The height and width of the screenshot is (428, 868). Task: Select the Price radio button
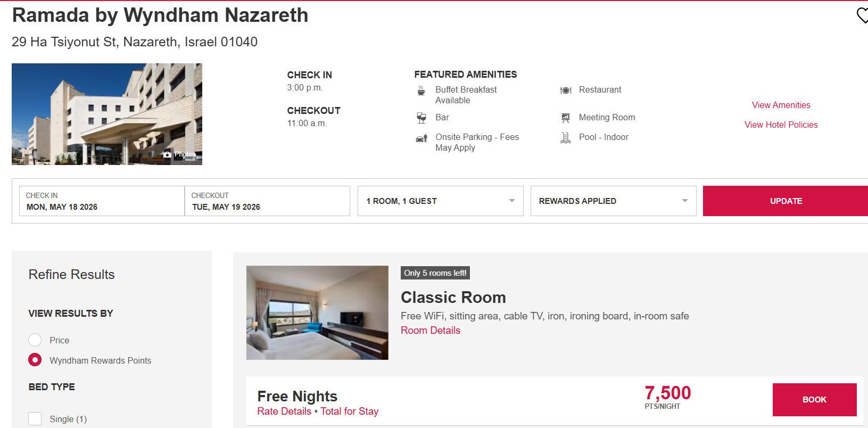[x=35, y=340]
